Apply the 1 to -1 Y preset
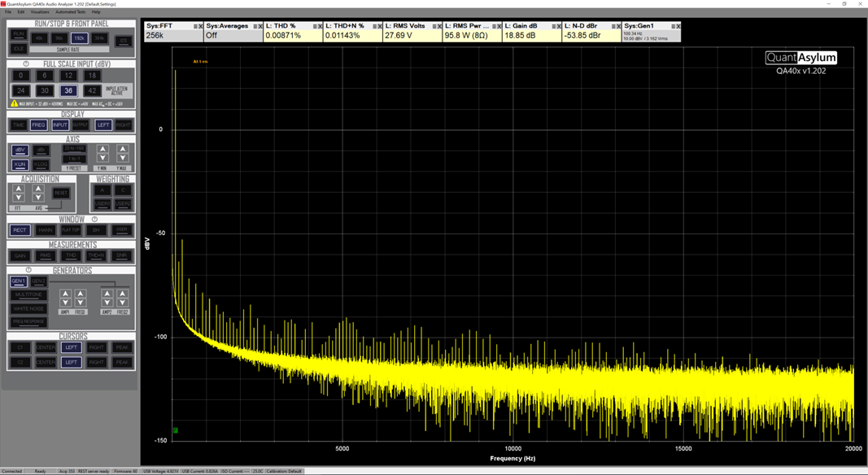The height and width of the screenshot is (475, 868). (74, 159)
